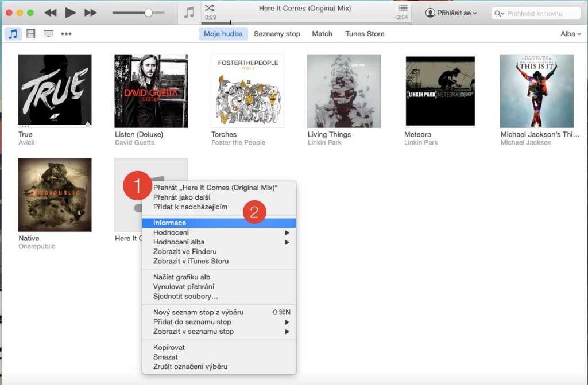
Task: Click the Prohledat knihovnu search field
Action: (536, 13)
